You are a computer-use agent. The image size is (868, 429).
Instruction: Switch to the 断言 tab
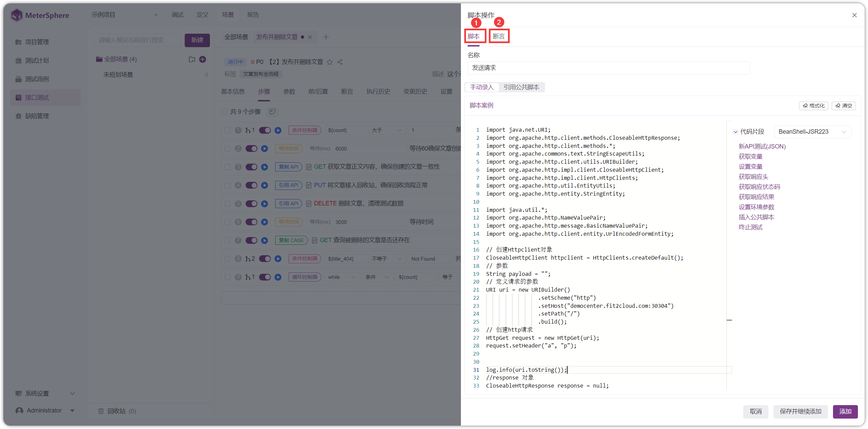coord(499,36)
